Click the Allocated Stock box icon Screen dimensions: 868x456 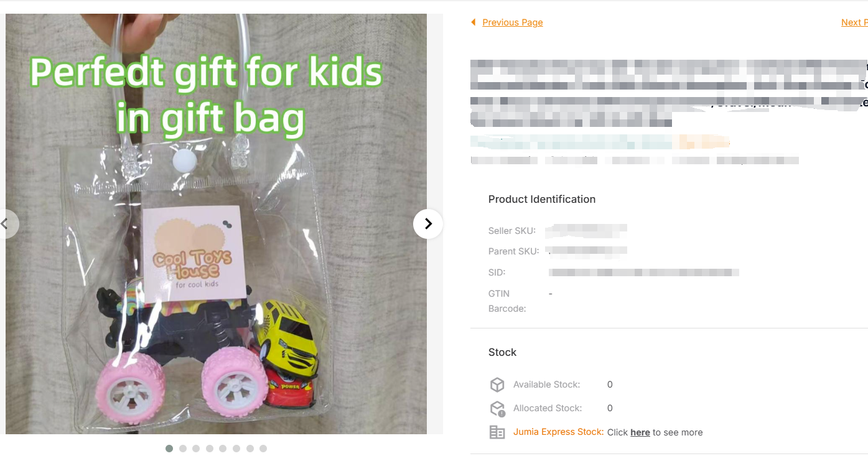click(x=497, y=409)
